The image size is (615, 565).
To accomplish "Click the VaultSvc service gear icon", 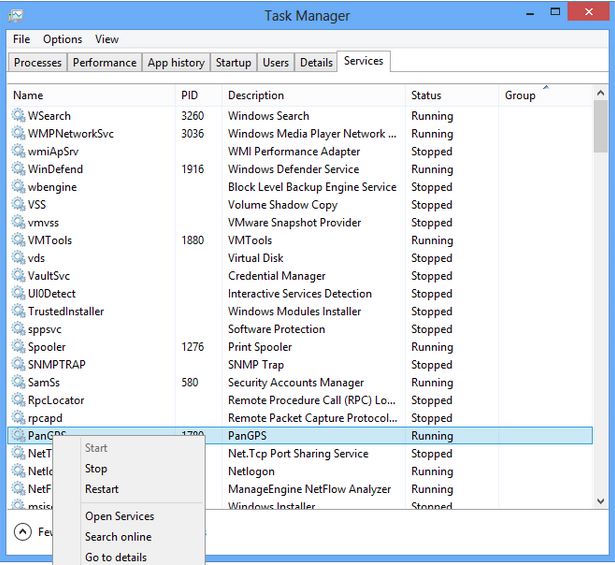I will pos(18,276).
